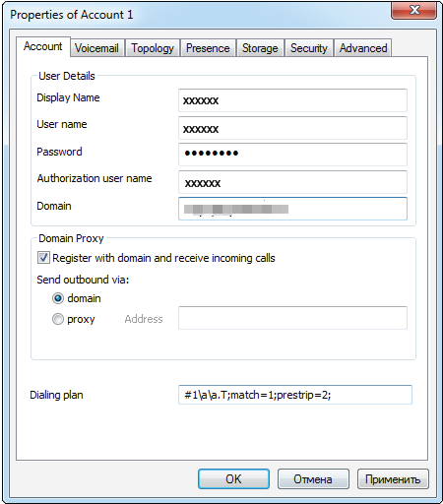Screen dimensions: 443x504
Task: Focus the User name input
Action: (x=292, y=128)
